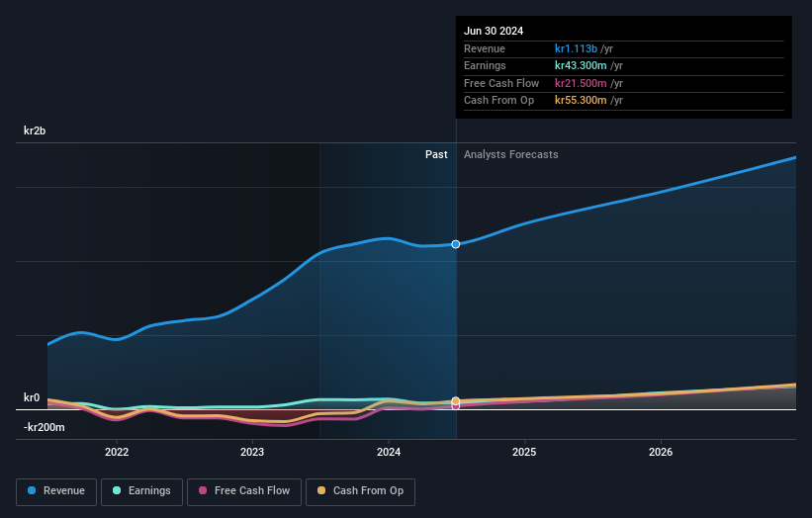
Task: Click the Revenue label in the tooltip
Action: point(485,48)
